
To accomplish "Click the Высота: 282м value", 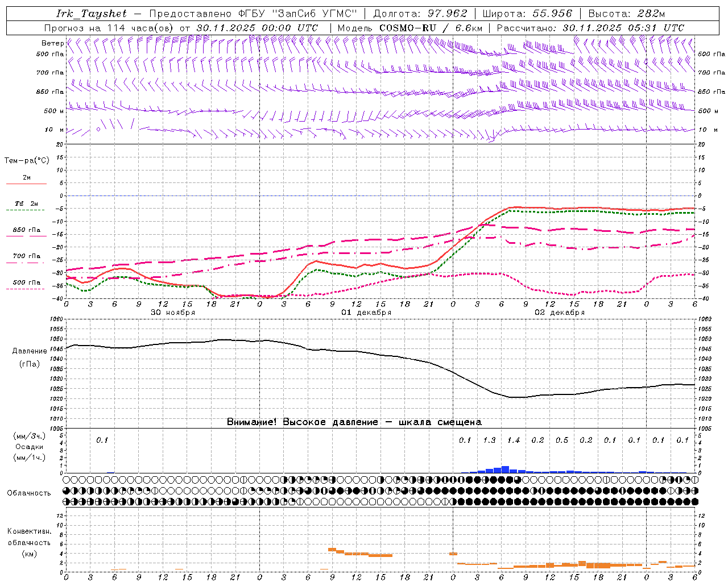I will coord(627,14).
